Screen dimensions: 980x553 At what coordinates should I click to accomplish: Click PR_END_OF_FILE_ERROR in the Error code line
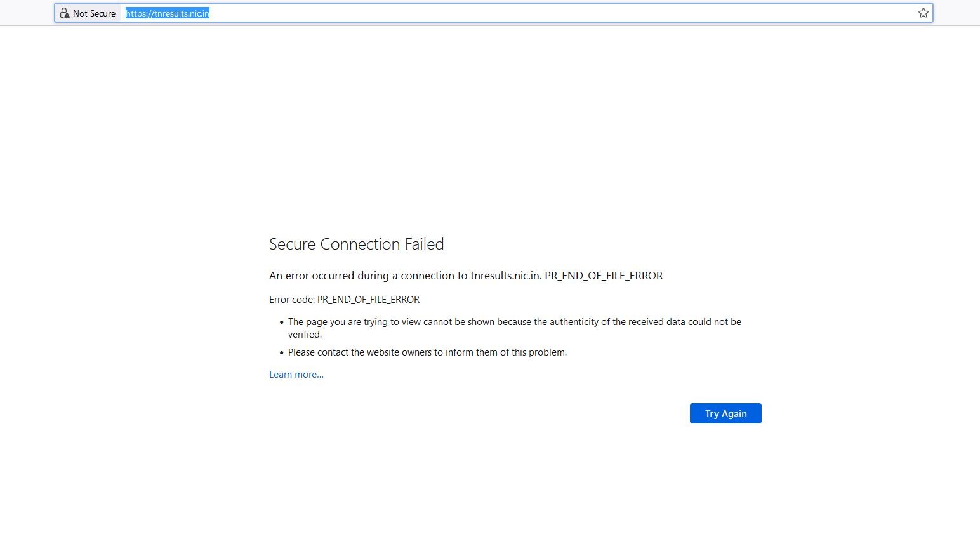pyautogui.click(x=368, y=300)
